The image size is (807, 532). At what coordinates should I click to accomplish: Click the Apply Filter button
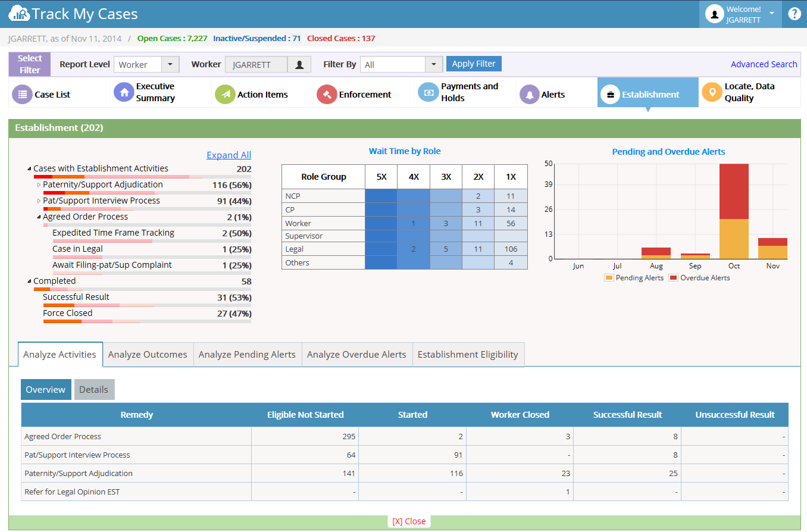(x=474, y=64)
